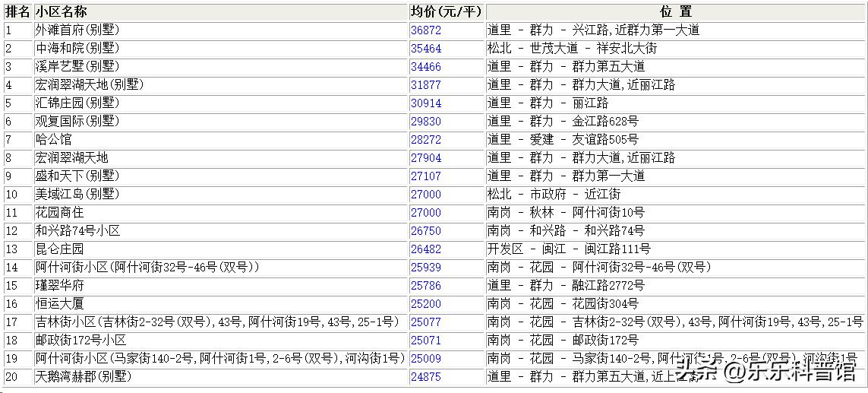Select the 和兴路74号小区 name cell
Image resolution: width=868 pixels, height=393 pixels.
coord(221,231)
